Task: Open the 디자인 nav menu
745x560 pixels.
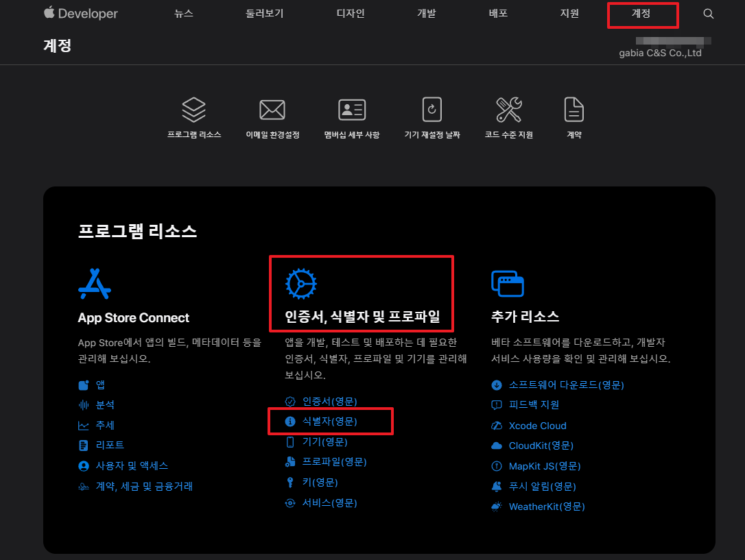Action: (351, 13)
